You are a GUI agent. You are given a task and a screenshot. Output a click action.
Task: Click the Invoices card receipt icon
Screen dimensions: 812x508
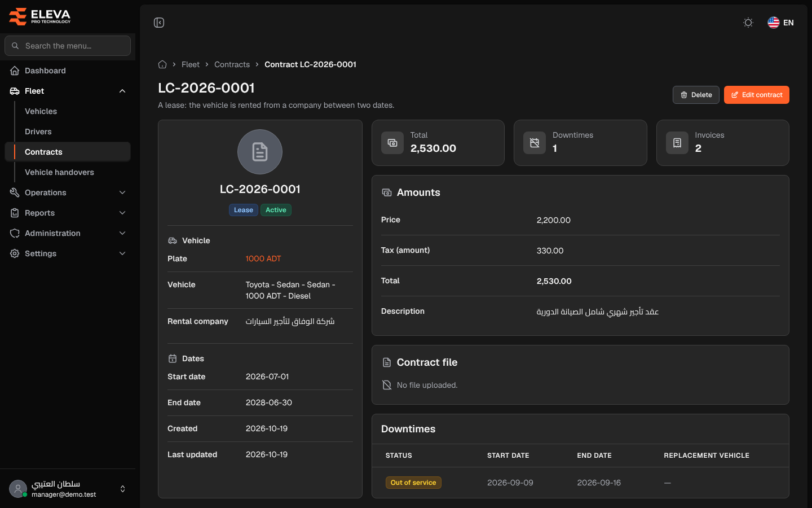coord(677,143)
